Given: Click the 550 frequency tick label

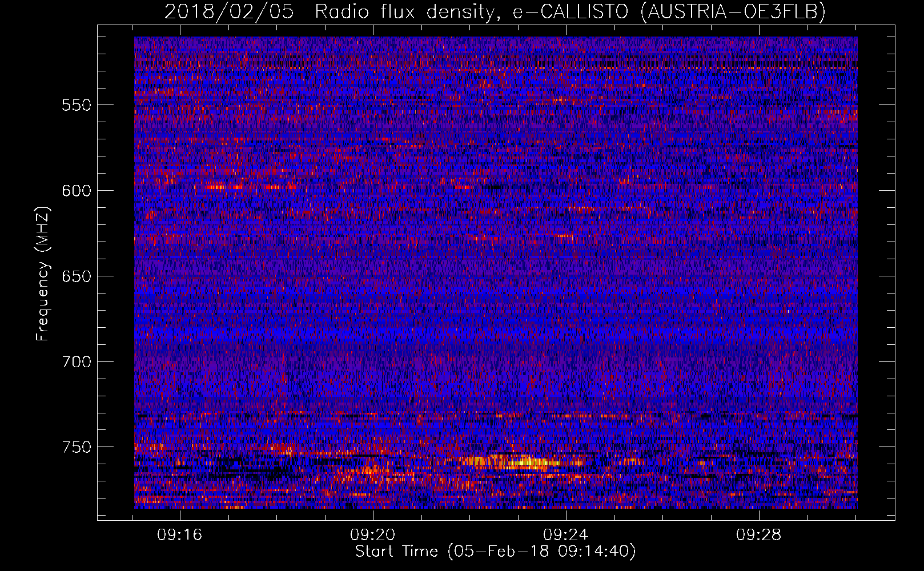Looking at the screenshot, I should pyautogui.click(x=77, y=105).
